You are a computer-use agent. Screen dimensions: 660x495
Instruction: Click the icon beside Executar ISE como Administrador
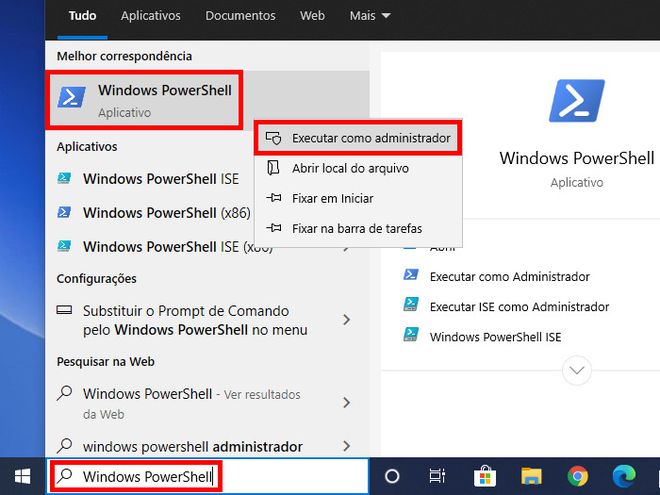[411, 306]
